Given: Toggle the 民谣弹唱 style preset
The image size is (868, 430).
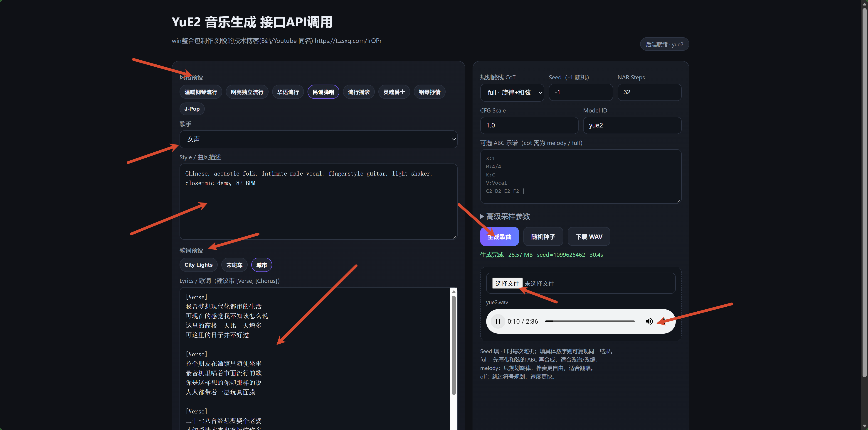Looking at the screenshot, I should click(x=323, y=92).
